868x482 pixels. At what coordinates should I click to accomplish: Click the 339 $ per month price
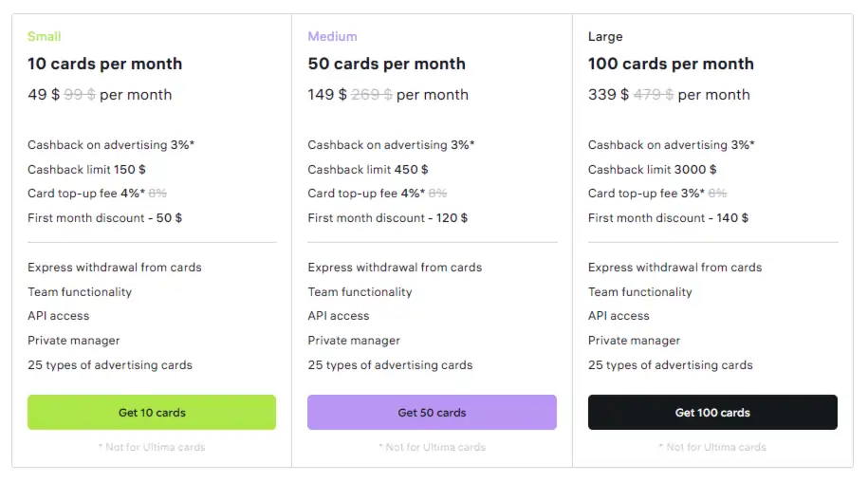(669, 95)
